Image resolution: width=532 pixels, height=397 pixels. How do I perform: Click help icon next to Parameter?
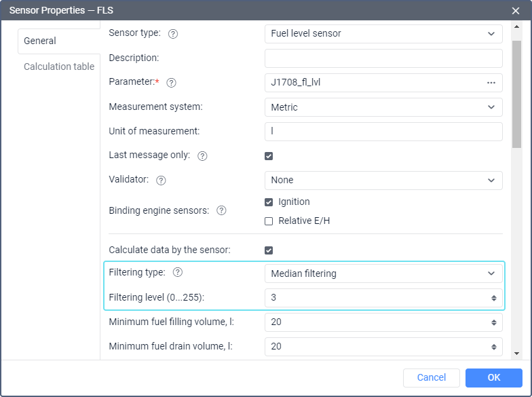171,83
